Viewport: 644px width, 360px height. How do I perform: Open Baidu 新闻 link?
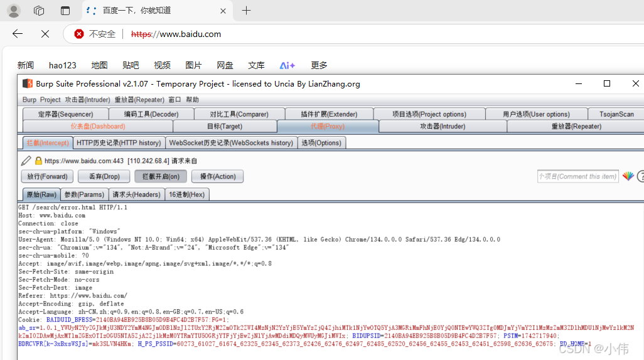[26, 65]
